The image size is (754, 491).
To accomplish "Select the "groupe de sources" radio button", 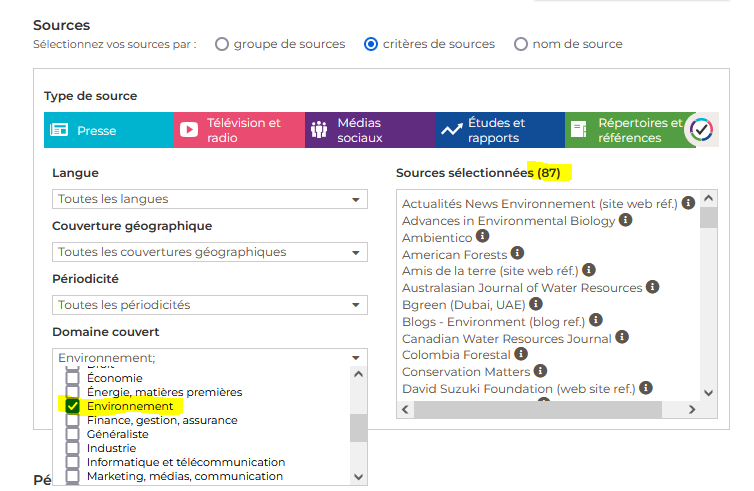I will (222, 44).
